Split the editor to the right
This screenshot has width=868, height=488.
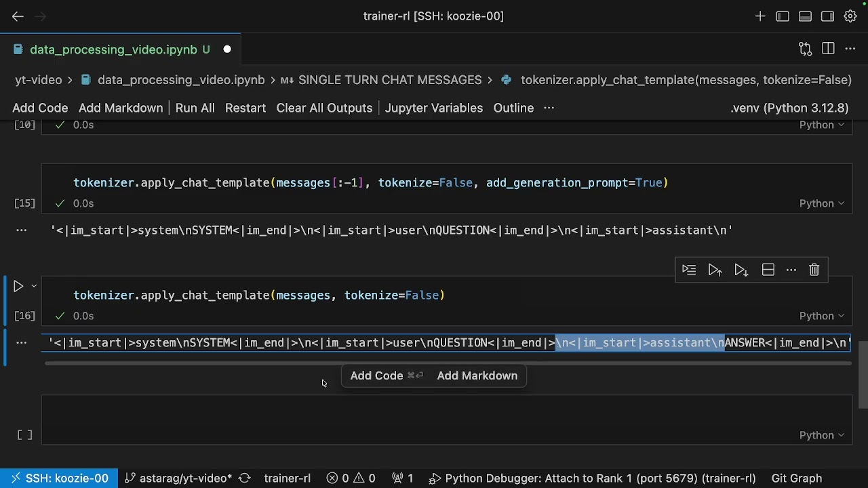(828, 49)
